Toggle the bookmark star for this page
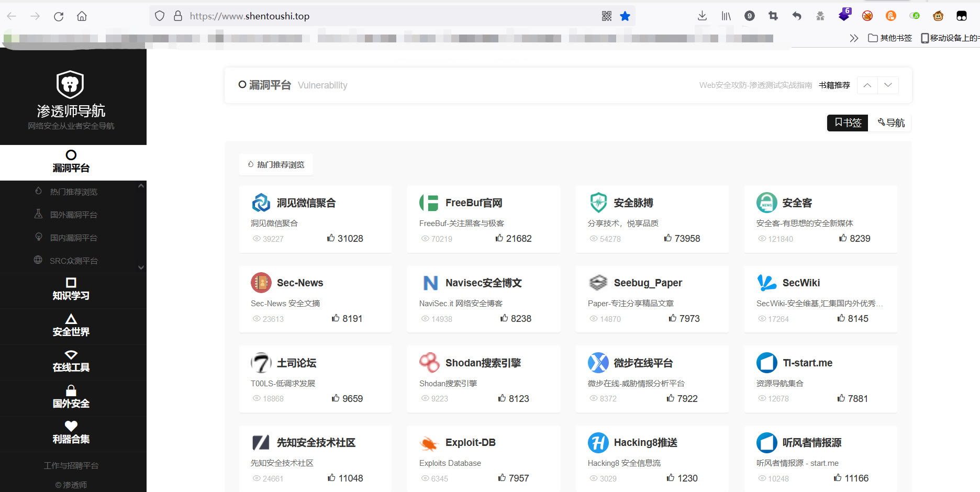 click(x=625, y=16)
